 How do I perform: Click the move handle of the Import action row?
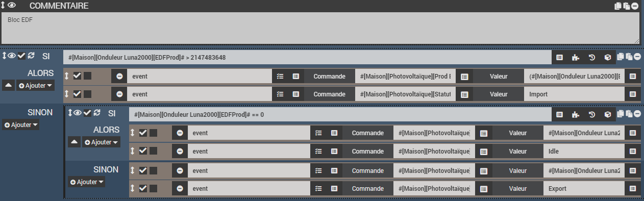[x=66, y=94]
